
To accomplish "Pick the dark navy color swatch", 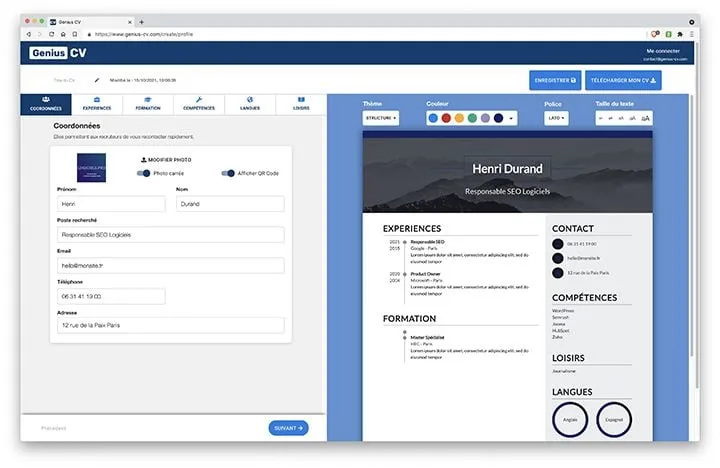I will point(498,118).
